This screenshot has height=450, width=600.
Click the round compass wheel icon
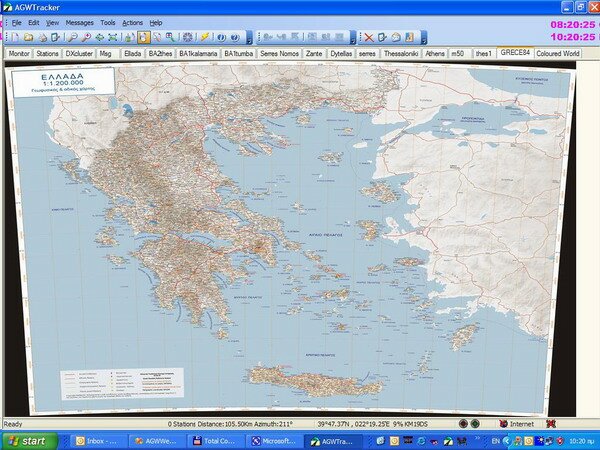click(x=188, y=38)
